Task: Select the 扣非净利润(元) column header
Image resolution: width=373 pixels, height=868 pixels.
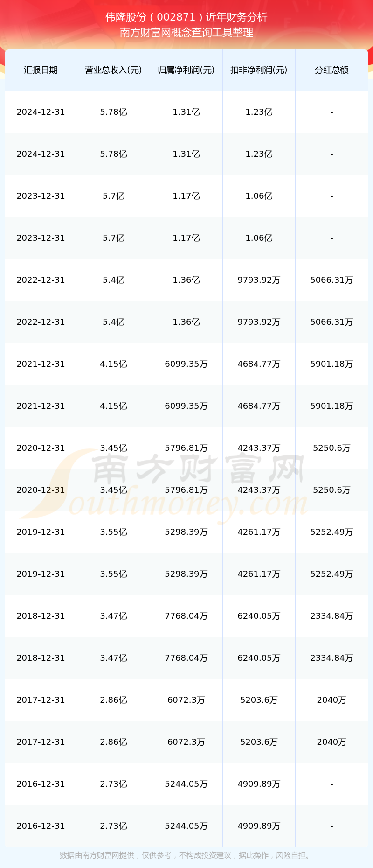Action: click(x=259, y=70)
